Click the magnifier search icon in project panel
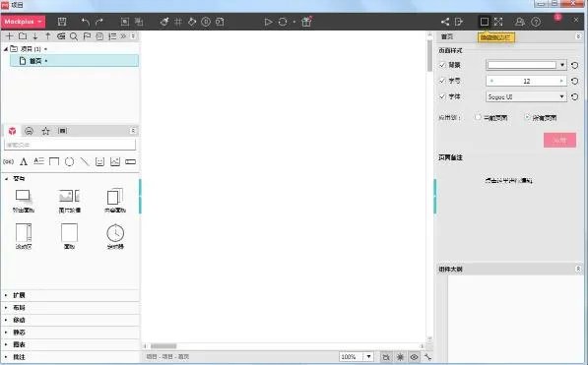Screen dimensions: 588x365 (x=74, y=36)
